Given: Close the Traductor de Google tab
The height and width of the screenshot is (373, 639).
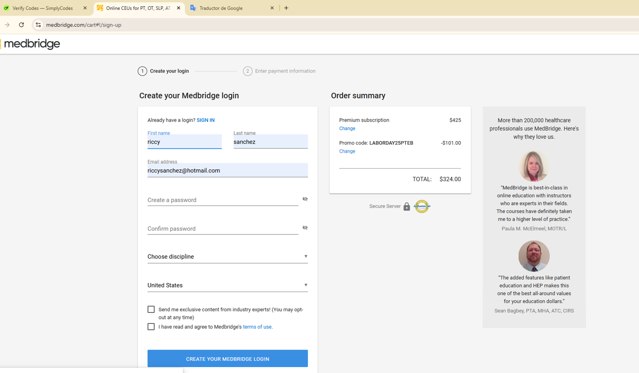Looking at the screenshot, I should point(272,8).
